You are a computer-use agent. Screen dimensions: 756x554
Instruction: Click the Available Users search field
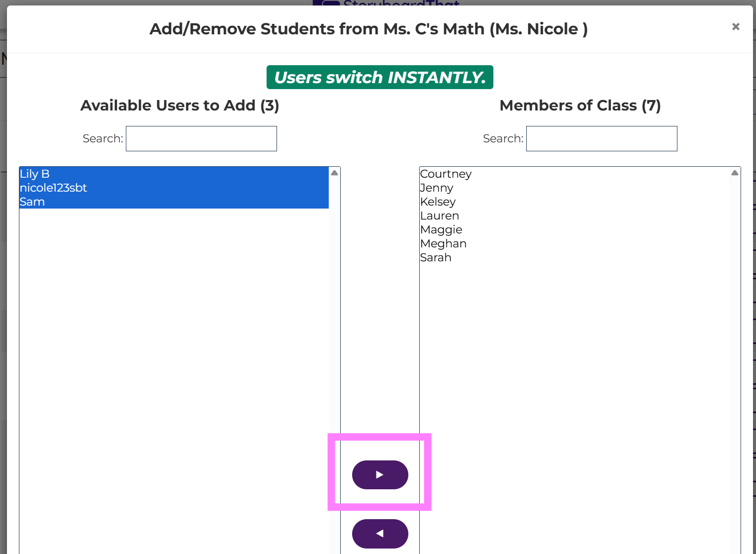point(201,138)
